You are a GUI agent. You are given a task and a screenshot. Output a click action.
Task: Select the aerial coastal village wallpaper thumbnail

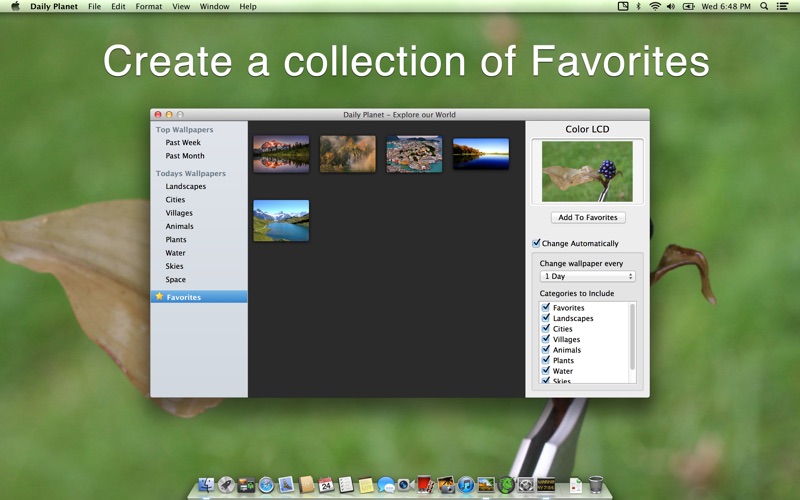414,154
